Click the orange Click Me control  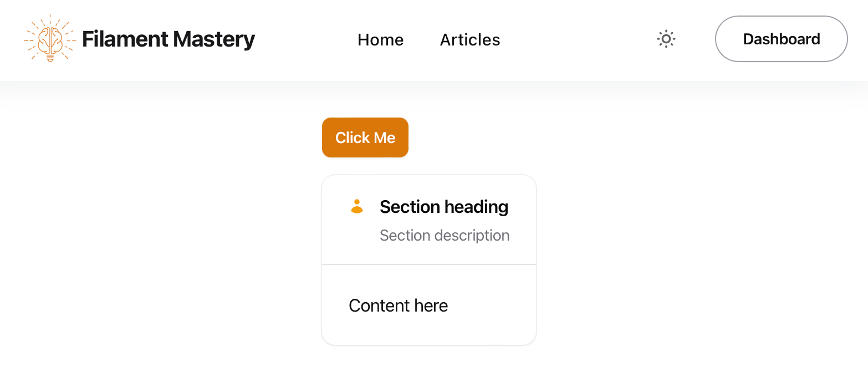click(365, 137)
